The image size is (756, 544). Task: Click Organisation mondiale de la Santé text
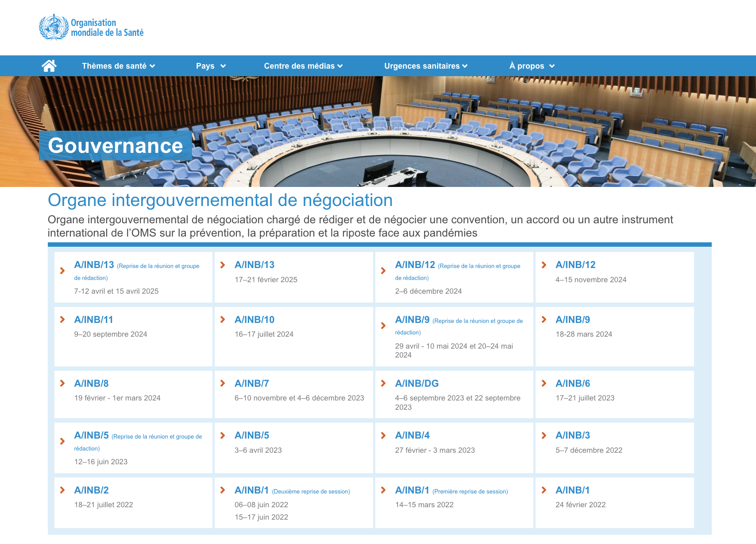click(107, 27)
